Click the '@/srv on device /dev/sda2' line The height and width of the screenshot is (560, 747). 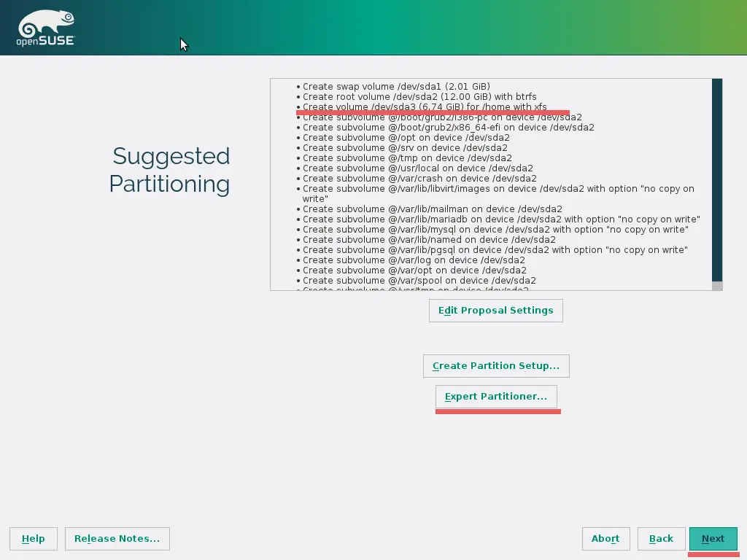(x=405, y=148)
